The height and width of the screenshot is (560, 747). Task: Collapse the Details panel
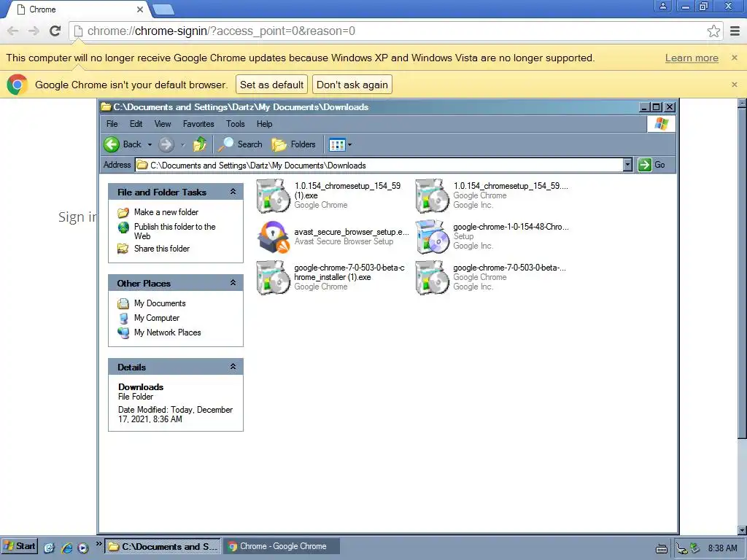[233, 366]
